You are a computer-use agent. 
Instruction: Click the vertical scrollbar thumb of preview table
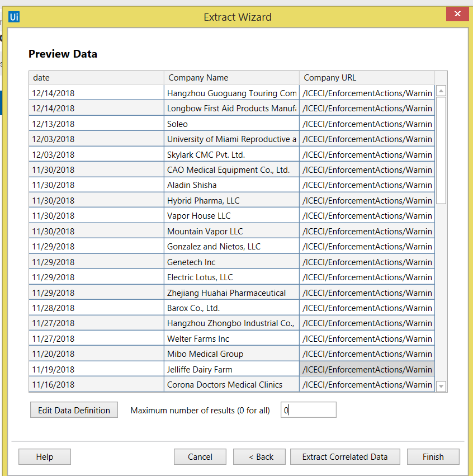click(441, 150)
